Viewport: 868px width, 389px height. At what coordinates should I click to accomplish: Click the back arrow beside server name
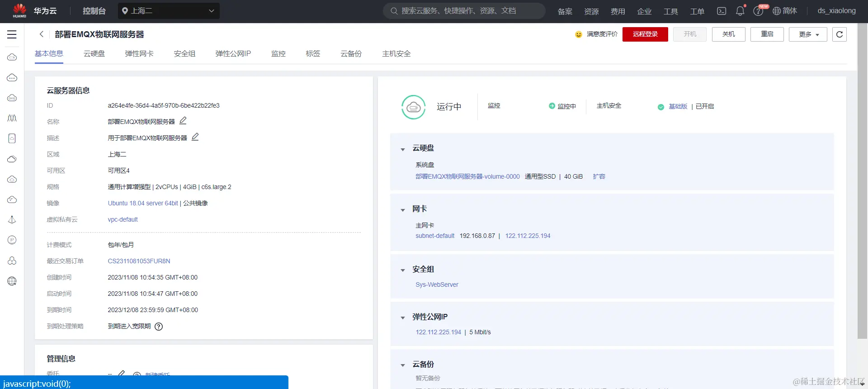[42, 34]
